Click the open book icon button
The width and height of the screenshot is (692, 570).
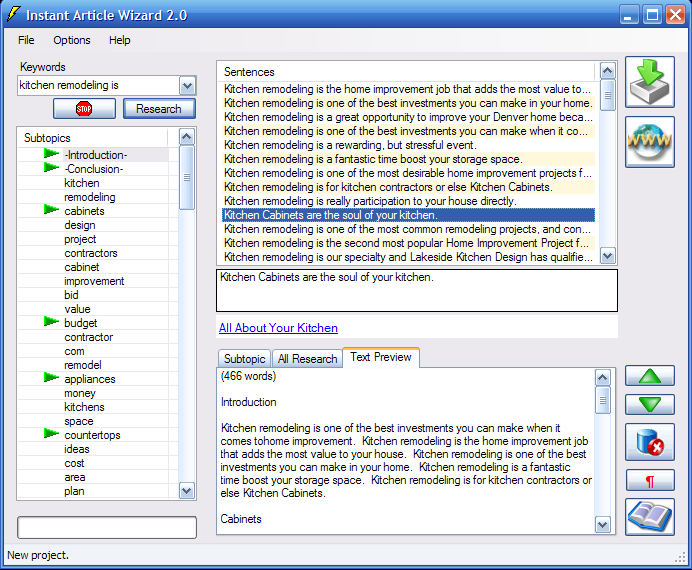coord(650,517)
